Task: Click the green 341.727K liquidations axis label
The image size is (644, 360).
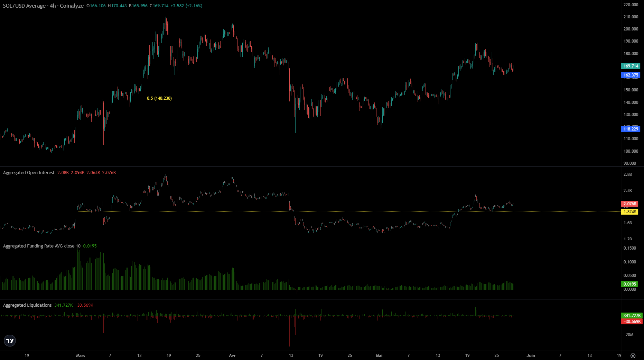Action: [x=632, y=316]
